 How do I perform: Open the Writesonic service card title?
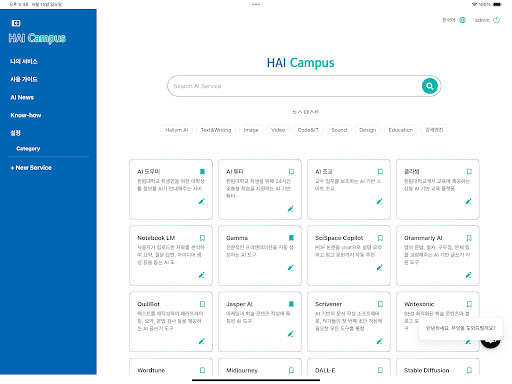click(419, 304)
